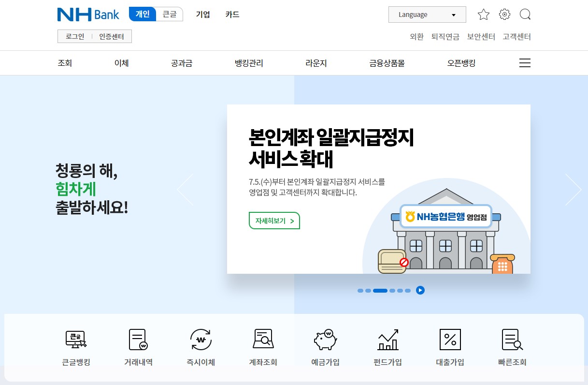Image resolution: width=588 pixels, height=385 pixels.
Task: Expand the Language dropdown
Action: click(x=427, y=15)
